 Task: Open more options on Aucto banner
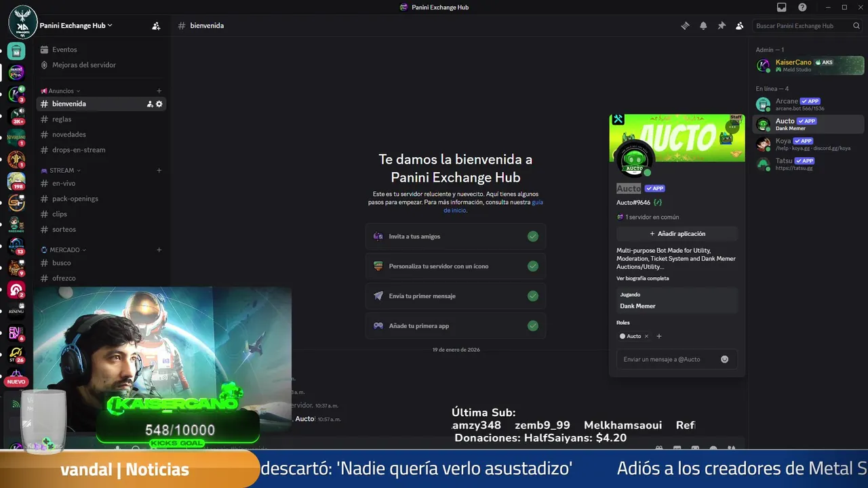pos(732,127)
